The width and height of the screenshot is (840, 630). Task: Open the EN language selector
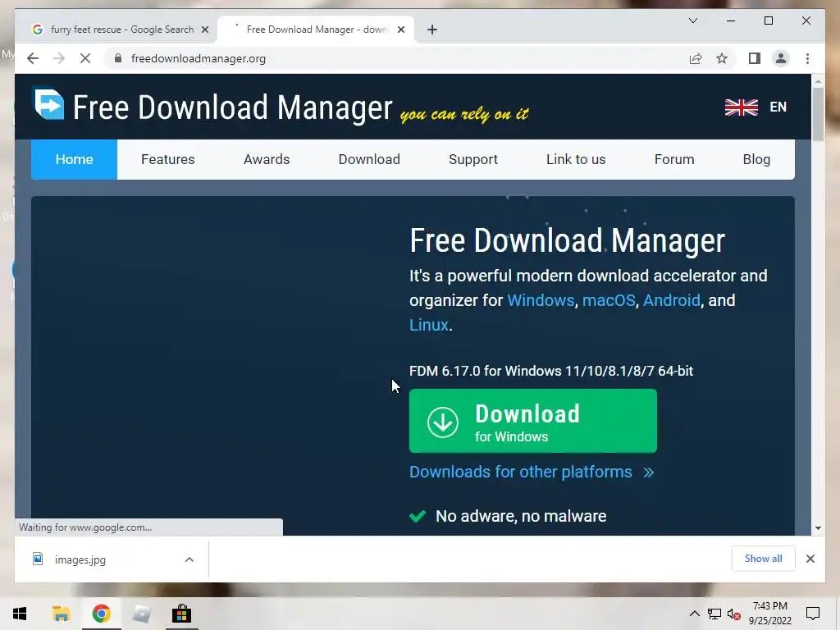[778, 107]
